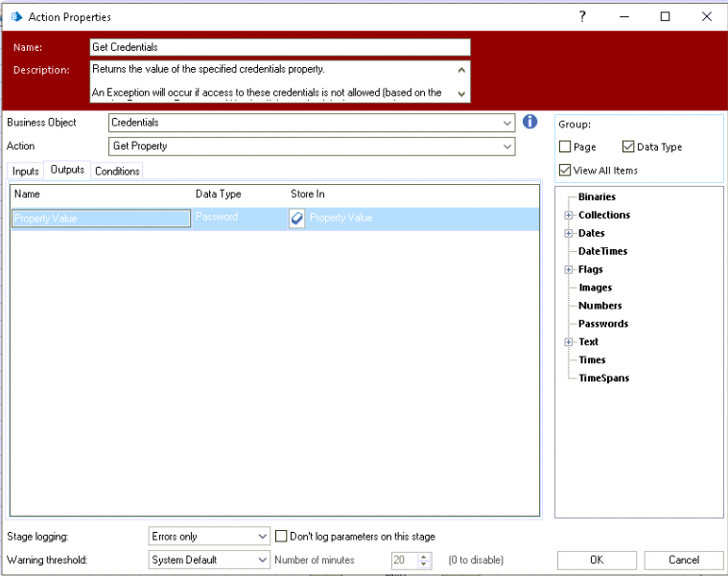Open the Action dropdown list
Viewport: 728px width, 576px height.
(x=507, y=147)
